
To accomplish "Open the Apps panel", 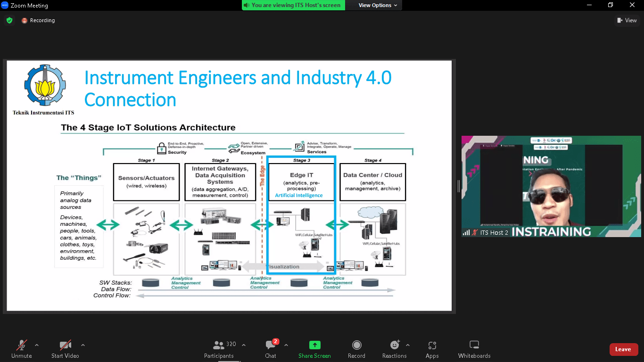I will pyautogui.click(x=432, y=349).
